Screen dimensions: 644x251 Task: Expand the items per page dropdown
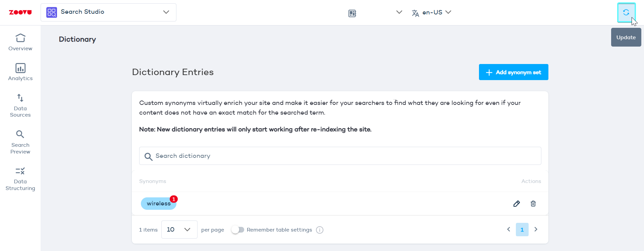pos(179,230)
